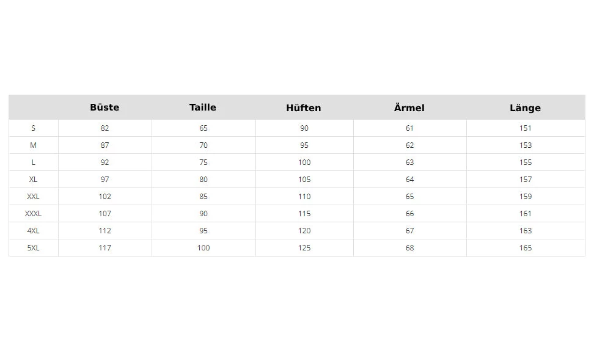The image size is (594, 364).
Task: Click Länge value 165 for size 5XL
Action: (526, 248)
